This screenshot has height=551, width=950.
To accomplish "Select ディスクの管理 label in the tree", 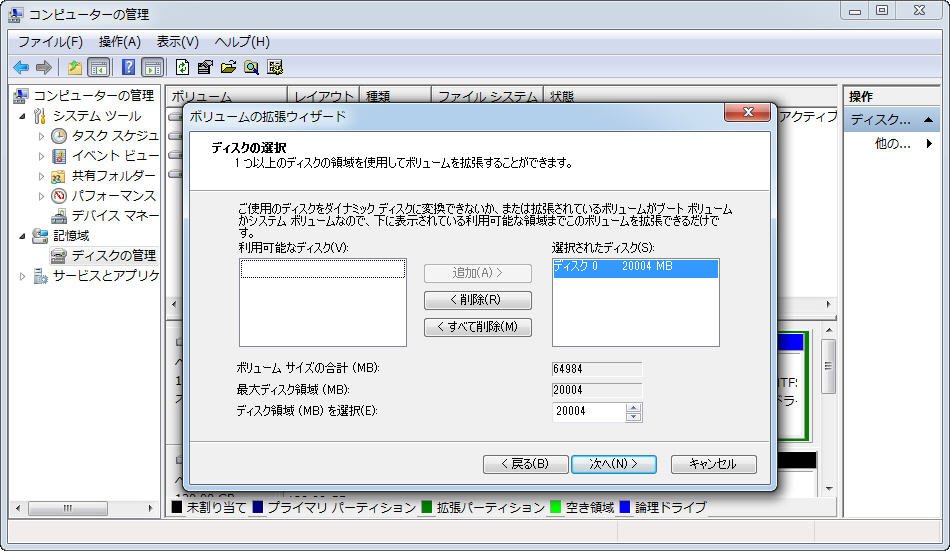I will coord(113,256).
